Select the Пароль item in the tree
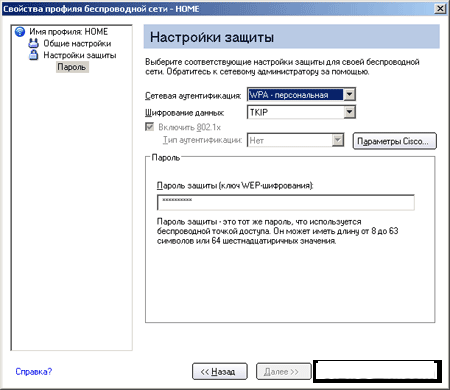450x390 pixels. click(72, 67)
